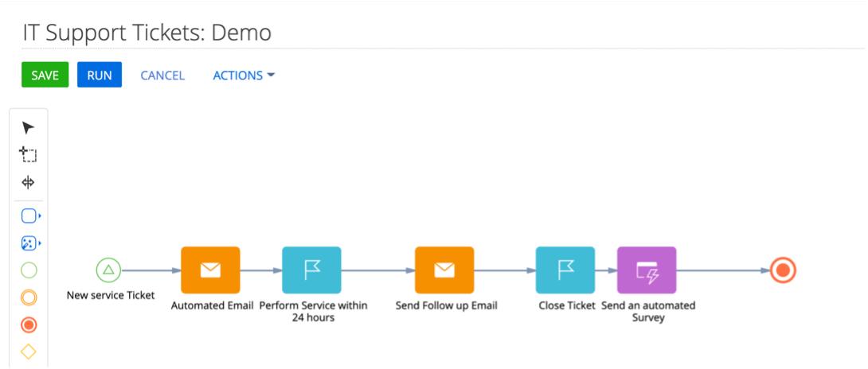Screen dimensions: 868x369
Task: Click the CANCEL link
Action: [x=162, y=76]
